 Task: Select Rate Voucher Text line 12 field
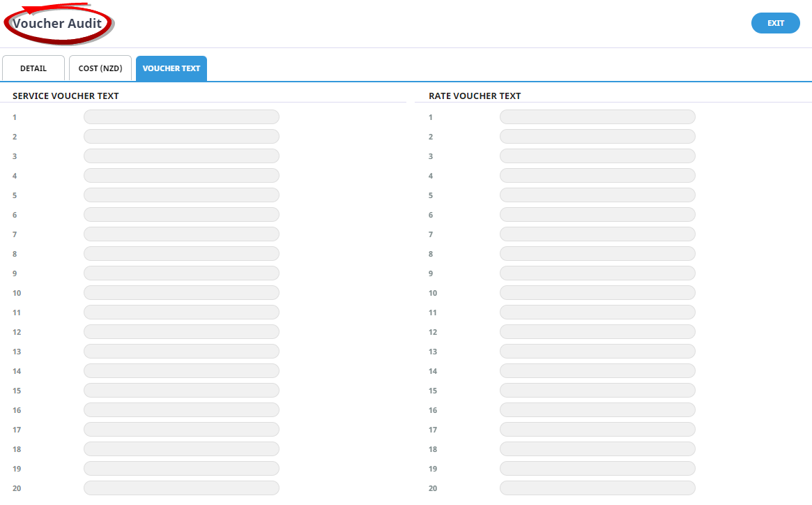point(597,332)
